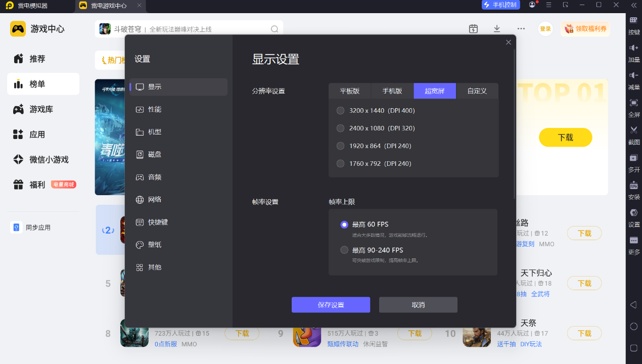Click the calendar sign-in icon in header
The width and height of the screenshot is (642, 364).
click(473, 29)
